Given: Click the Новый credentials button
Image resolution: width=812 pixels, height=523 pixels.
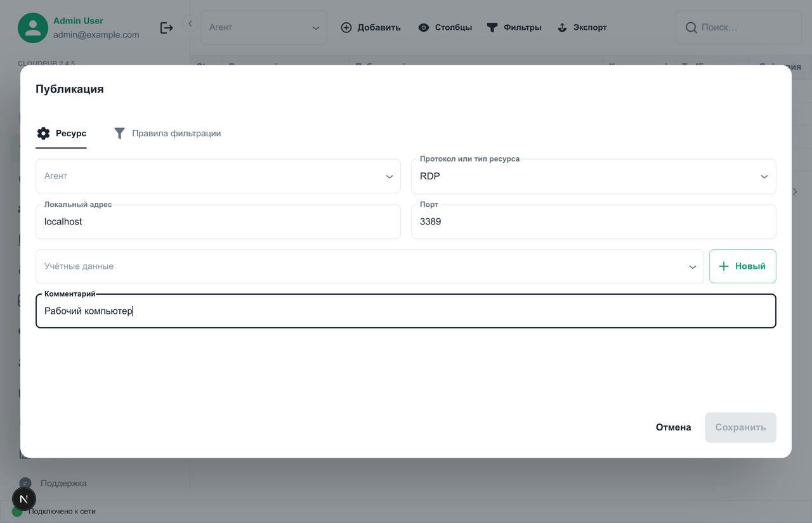Looking at the screenshot, I should pos(742,266).
